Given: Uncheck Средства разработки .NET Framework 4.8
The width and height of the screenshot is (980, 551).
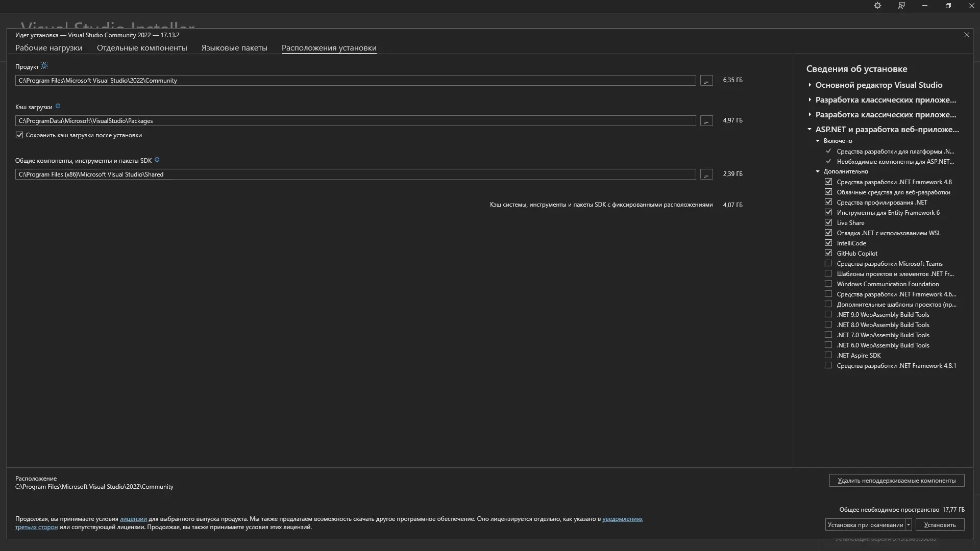Looking at the screenshot, I should (x=828, y=182).
